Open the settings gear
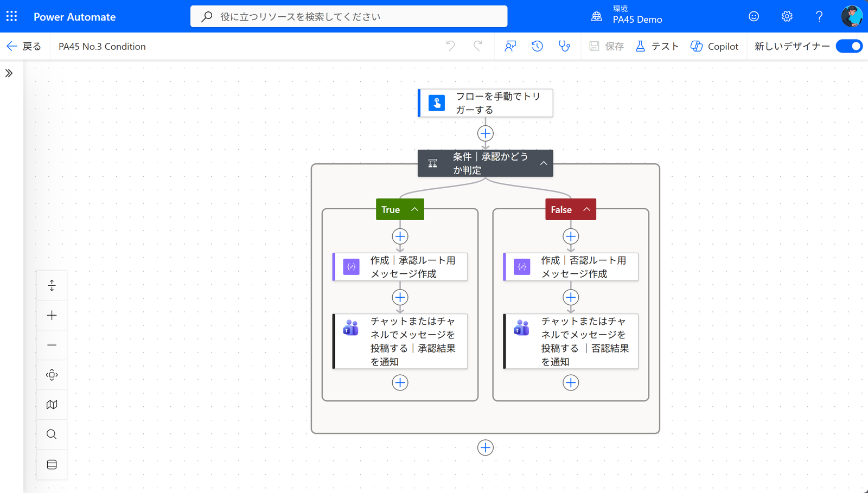Viewport: 868px width, 493px height. (x=787, y=16)
